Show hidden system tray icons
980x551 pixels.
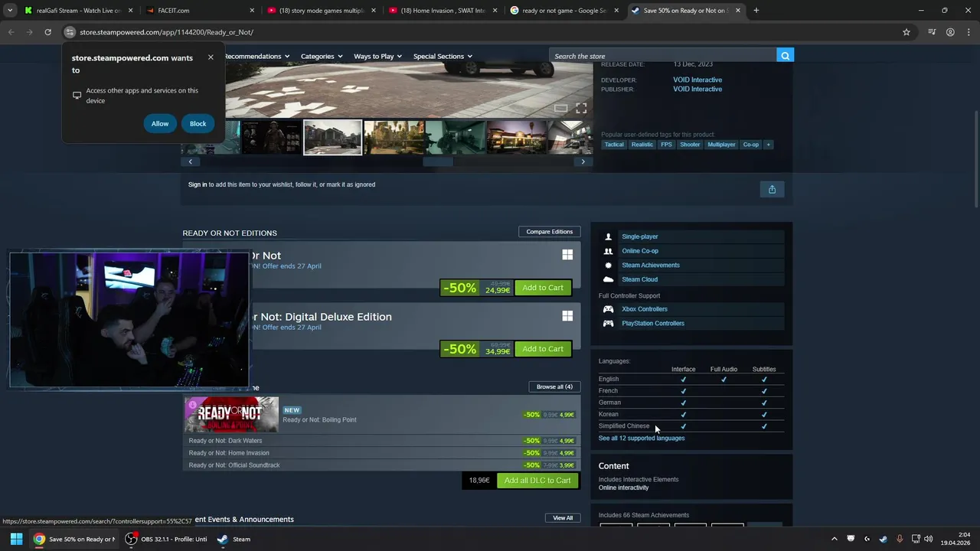click(x=835, y=539)
